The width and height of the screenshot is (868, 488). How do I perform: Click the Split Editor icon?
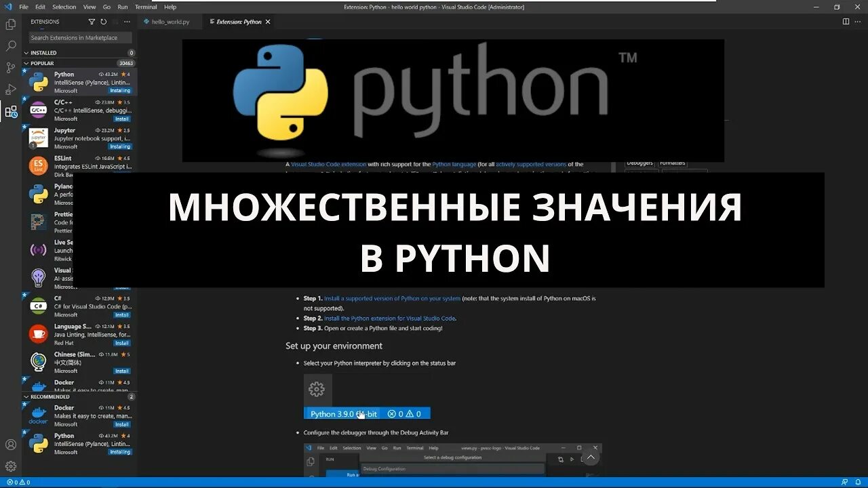click(846, 22)
